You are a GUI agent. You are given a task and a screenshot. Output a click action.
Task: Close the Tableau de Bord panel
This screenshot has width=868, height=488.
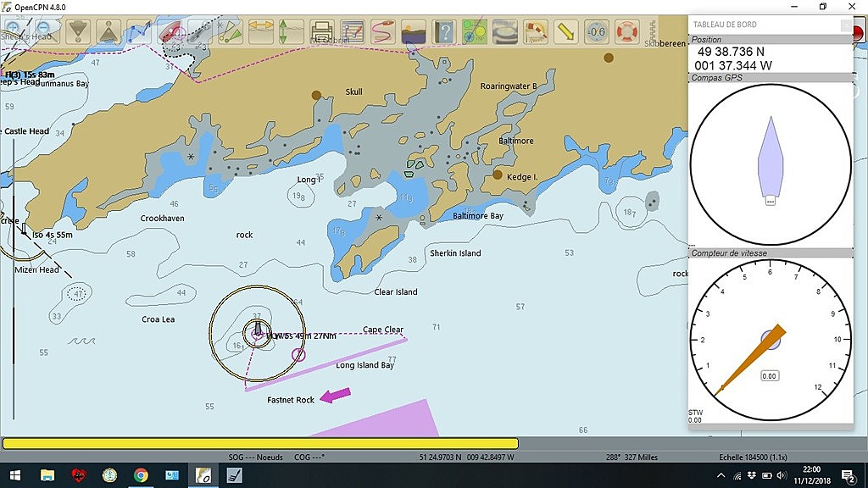pos(846,25)
